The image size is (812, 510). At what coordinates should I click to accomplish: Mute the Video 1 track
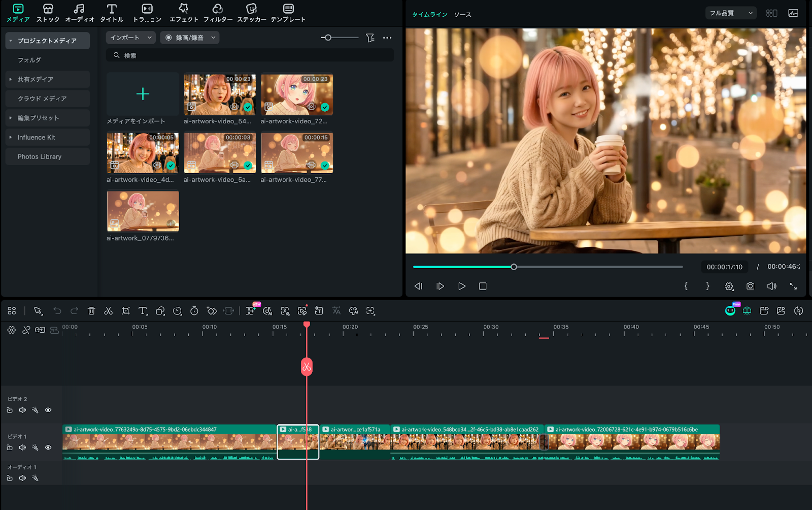[22, 448]
